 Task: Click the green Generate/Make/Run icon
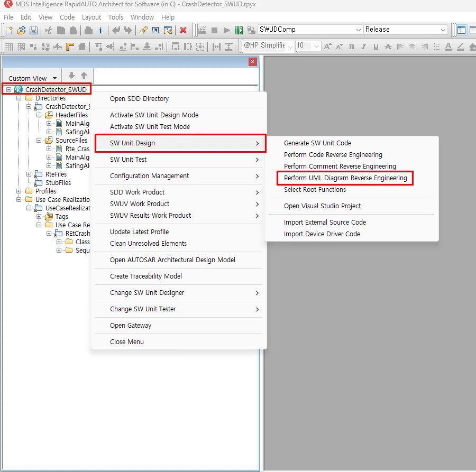pyautogui.click(x=239, y=30)
